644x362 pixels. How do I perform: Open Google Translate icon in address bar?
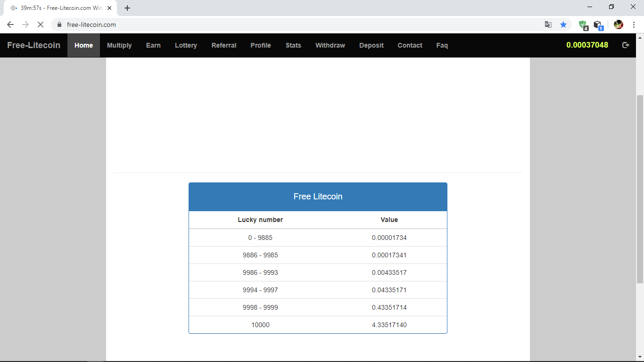[548, 25]
